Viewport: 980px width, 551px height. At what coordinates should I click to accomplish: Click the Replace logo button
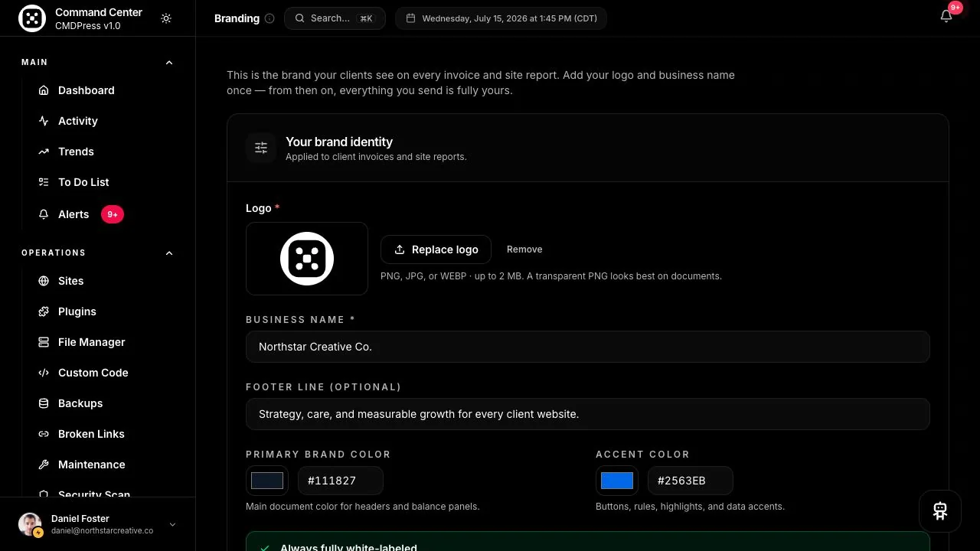point(436,249)
